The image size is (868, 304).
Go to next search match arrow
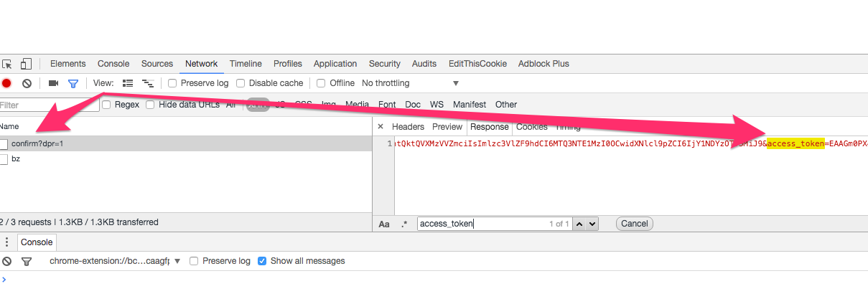tap(592, 224)
